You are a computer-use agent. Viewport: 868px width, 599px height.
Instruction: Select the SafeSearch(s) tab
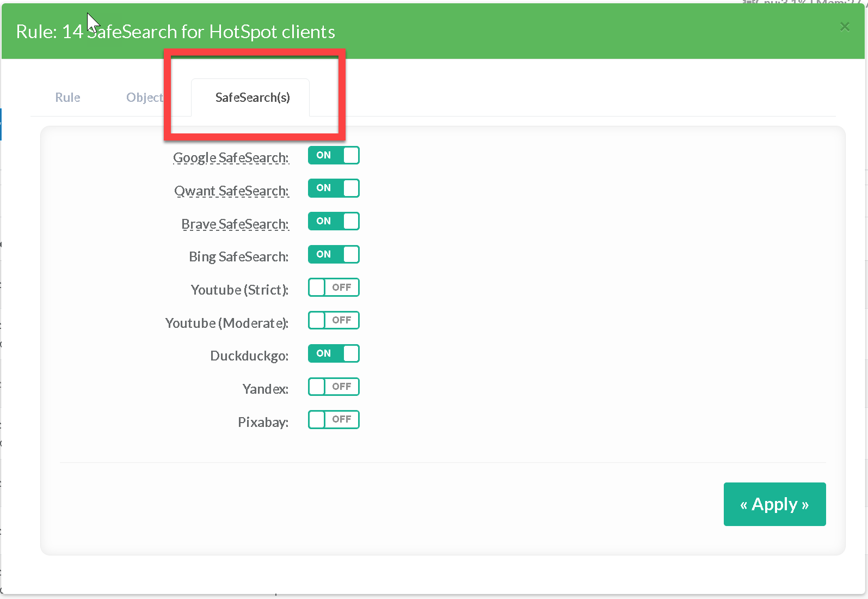coord(253,97)
